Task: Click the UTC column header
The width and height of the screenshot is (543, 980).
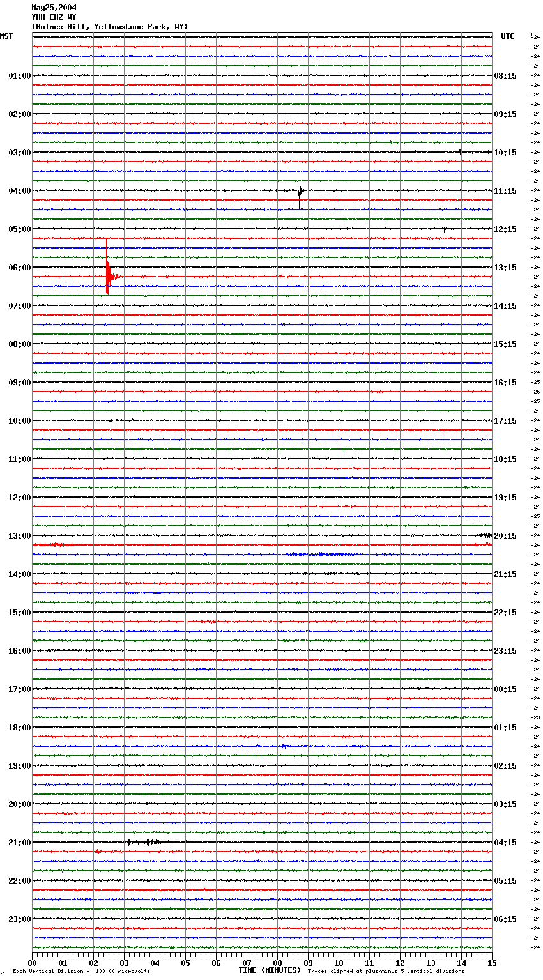Action: point(508,36)
